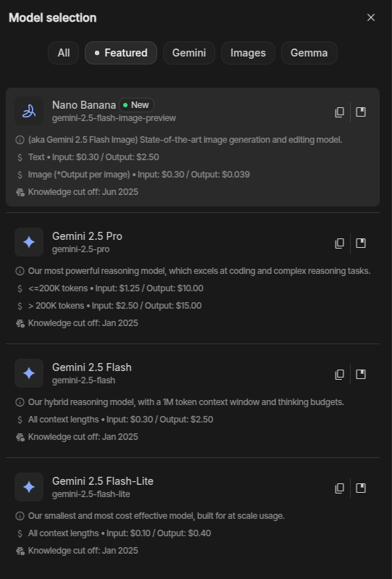Show the Images model category
Screen dimensions: 392x579
click(248, 53)
